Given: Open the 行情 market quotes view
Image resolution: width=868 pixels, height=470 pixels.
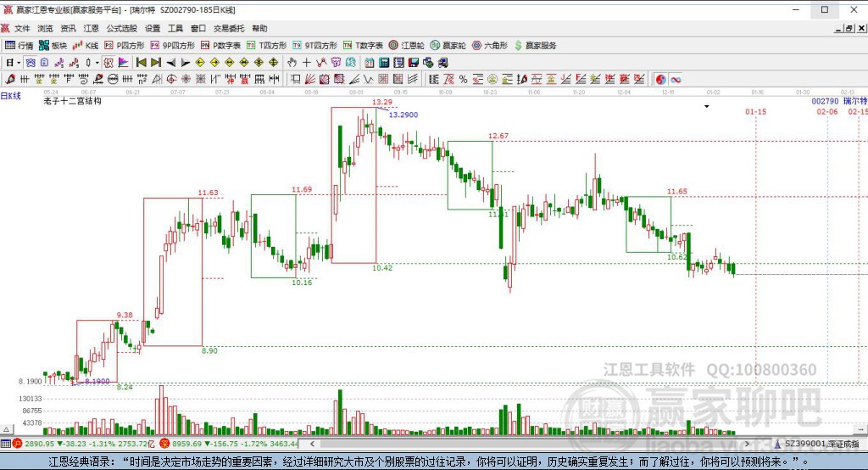Looking at the screenshot, I should [19, 46].
